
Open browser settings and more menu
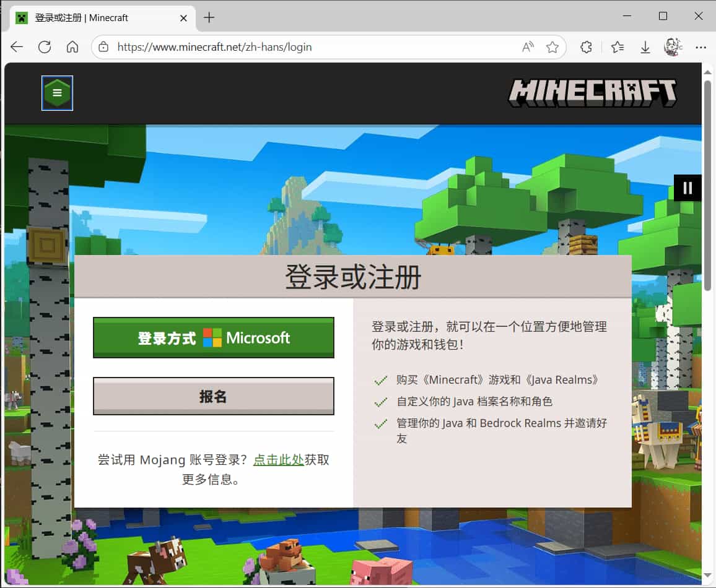click(x=701, y=47)
